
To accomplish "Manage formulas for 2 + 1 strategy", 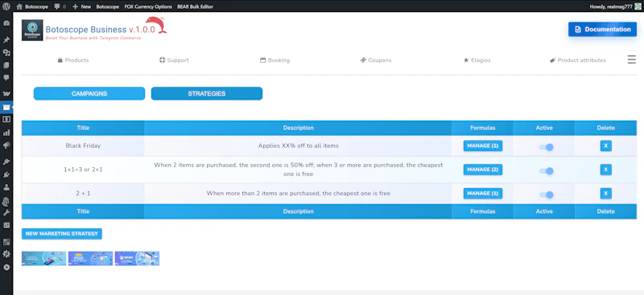I will pyautogui.click(x=482, y=193).
